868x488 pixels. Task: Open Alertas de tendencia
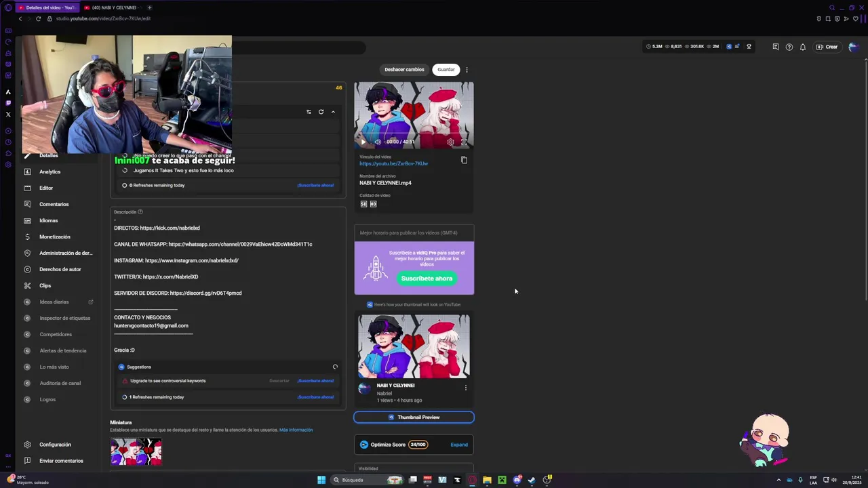62,350
